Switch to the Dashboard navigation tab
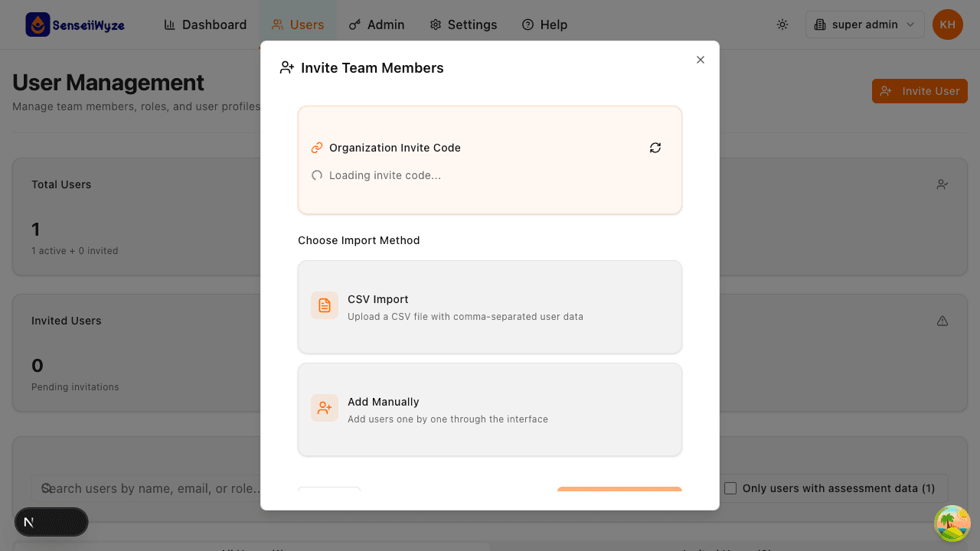This screenshot has height=551, width=980. pyautogui.click(x=204, y=24)
